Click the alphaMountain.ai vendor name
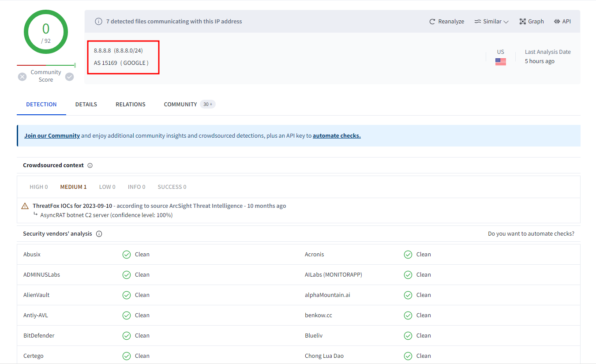This screenshot has height=364, width=596. click(327, 295)
